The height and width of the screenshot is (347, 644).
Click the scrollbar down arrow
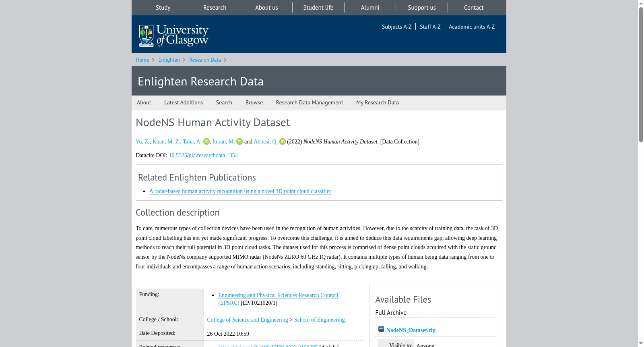tap(641, 343)
